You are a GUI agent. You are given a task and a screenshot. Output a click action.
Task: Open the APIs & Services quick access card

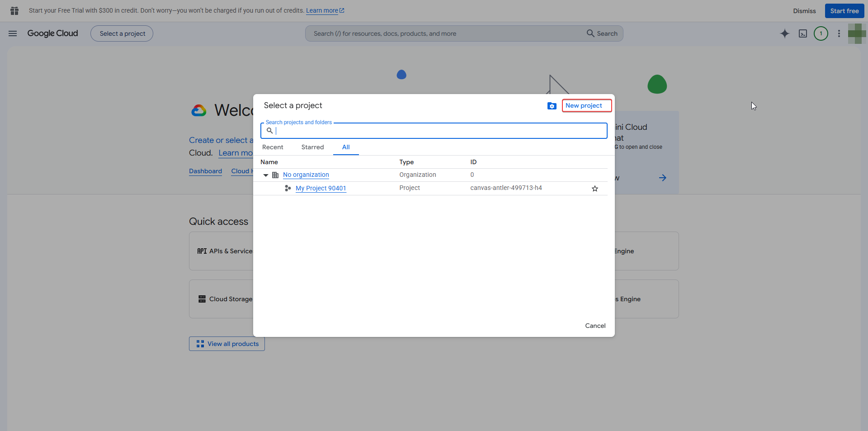[221, 251]
